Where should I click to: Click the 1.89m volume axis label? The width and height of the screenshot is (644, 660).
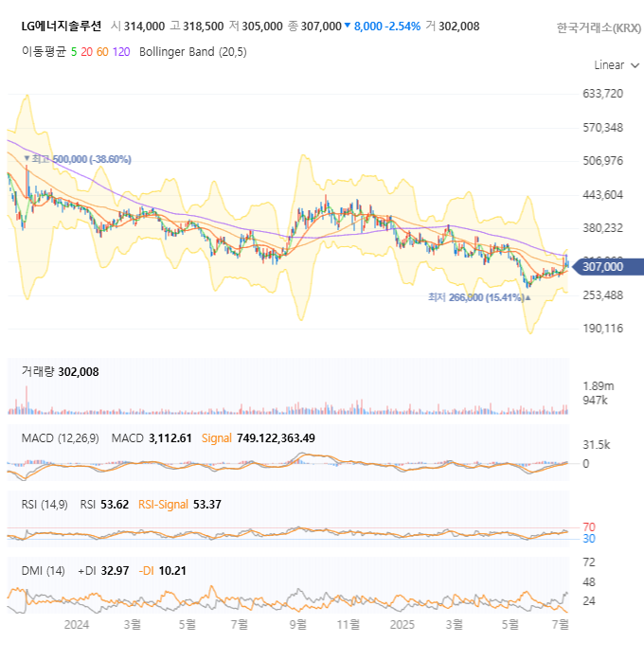599,386
